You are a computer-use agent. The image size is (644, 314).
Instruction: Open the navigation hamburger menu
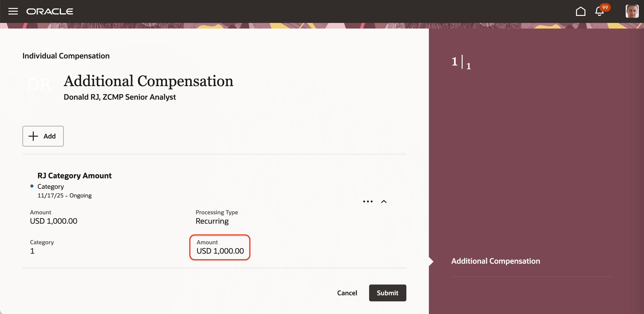click(x=13, y=11)
